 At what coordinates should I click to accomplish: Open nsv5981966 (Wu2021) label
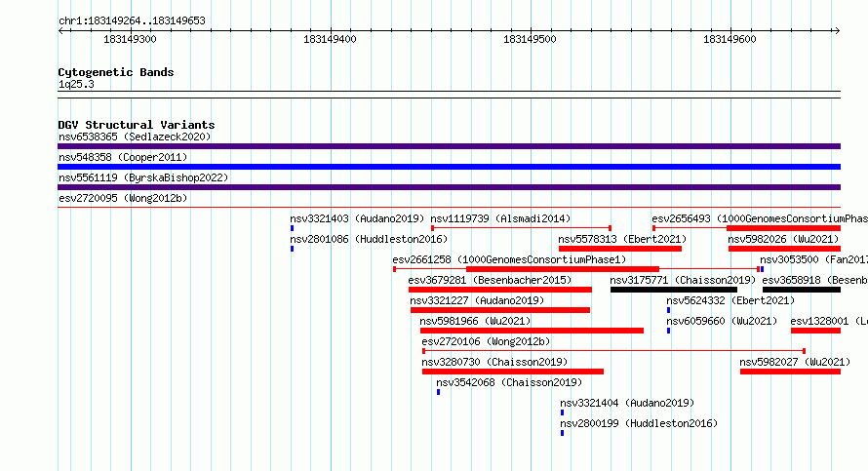(475, 321)
